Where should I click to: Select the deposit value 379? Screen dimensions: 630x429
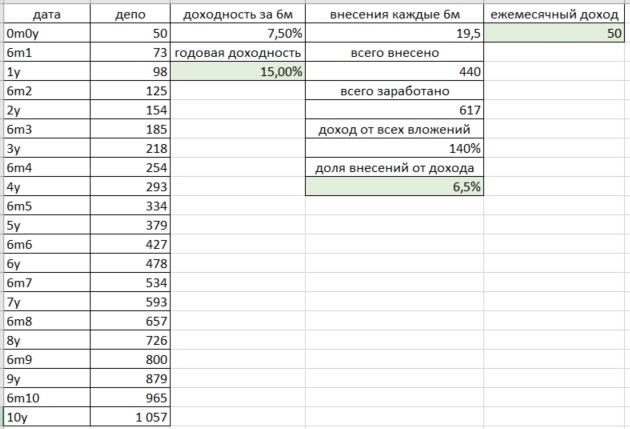(130, 225)
